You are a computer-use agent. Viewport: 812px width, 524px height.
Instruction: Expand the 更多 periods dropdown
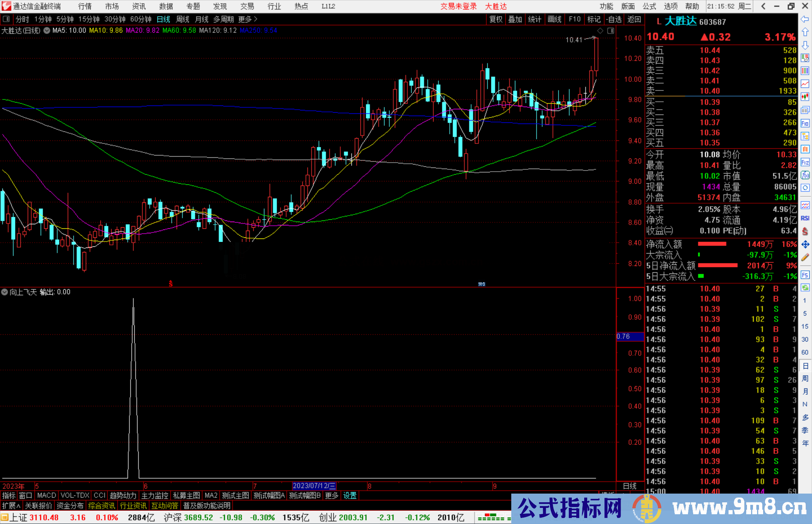point(248,19)
